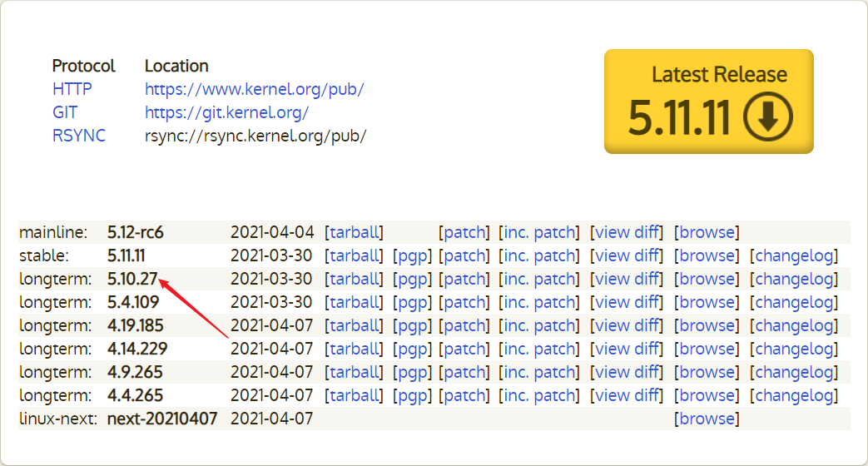868x466 pixels.
Task: Browse the linux-next next-20210407 tree
Action: pos(707,419)
